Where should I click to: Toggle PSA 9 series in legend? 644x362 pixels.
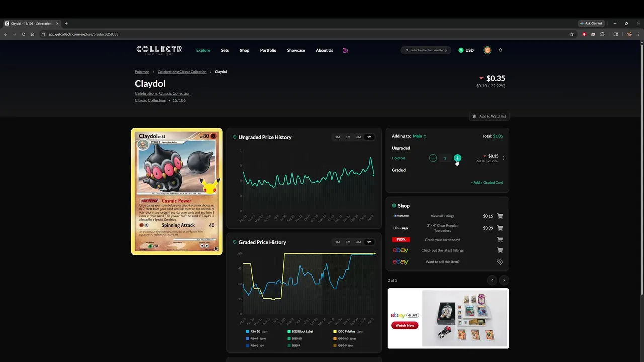coord(255,339)
